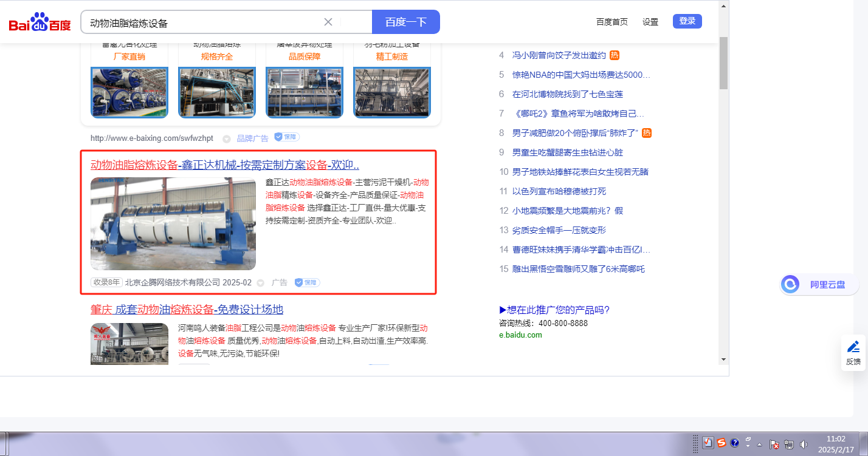Open 百度首页 in the top navigation
This screenshot has height=456, width=868.
612,22
